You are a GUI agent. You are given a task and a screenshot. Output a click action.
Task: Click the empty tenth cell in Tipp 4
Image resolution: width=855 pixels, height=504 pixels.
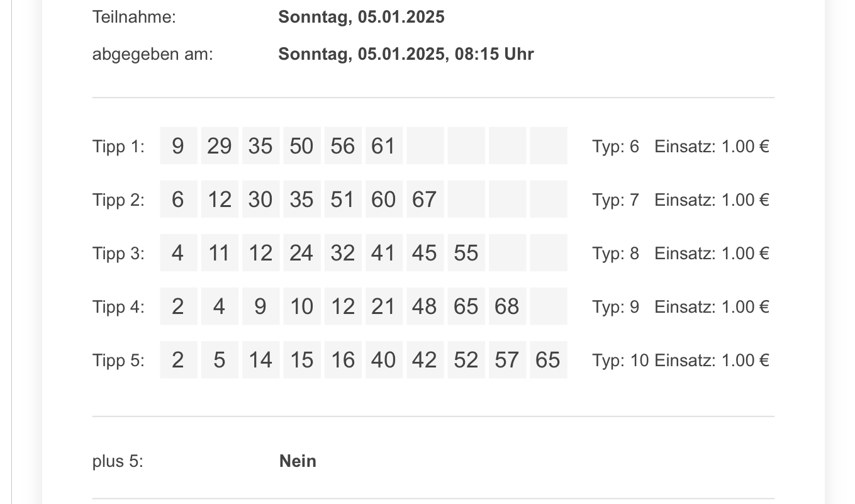coord(549,306)
